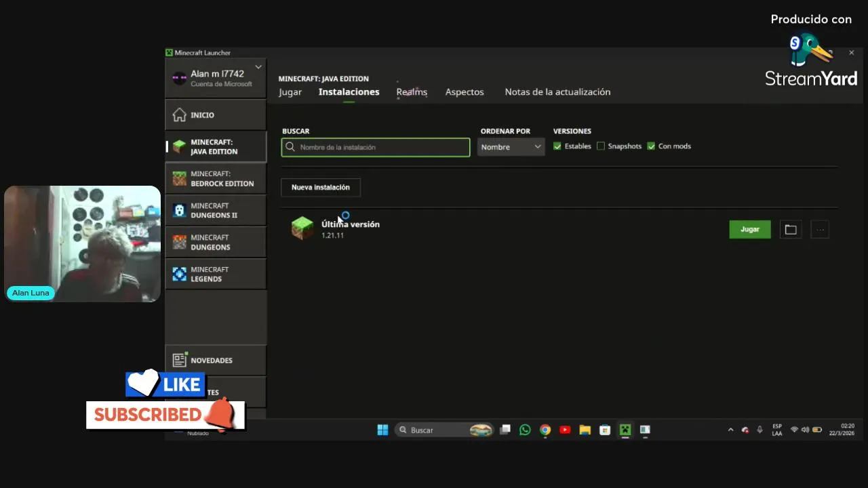Show hidden system tray icons
This screenshot has height=488, width=868.
pyautogui.click(x=730, y=430)
